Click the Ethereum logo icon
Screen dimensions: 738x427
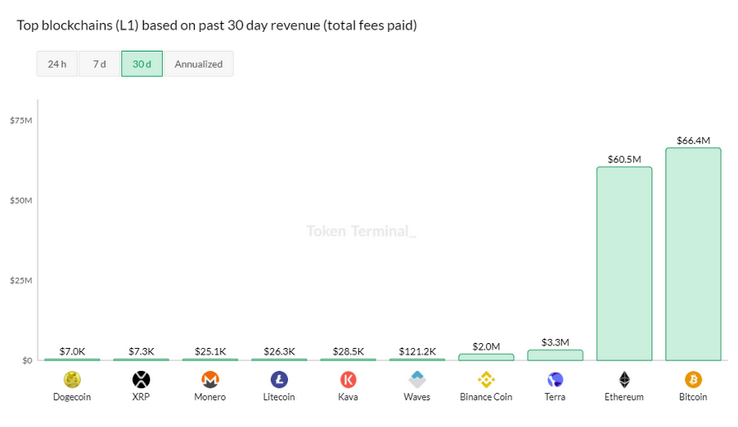click(624, 380)
